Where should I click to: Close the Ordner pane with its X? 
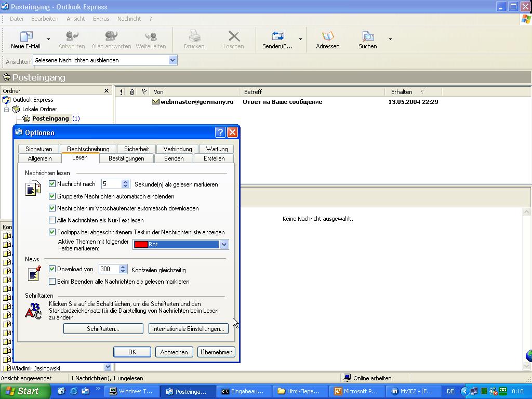coord(107,90)
